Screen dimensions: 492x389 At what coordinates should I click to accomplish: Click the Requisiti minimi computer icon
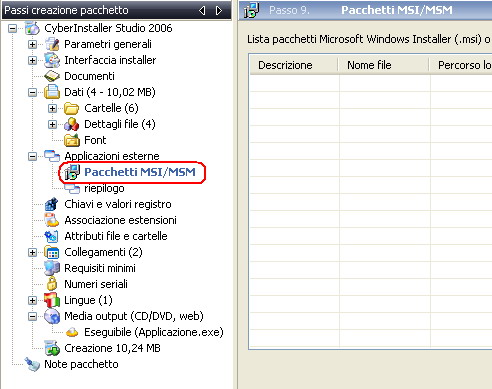(52, 268)
